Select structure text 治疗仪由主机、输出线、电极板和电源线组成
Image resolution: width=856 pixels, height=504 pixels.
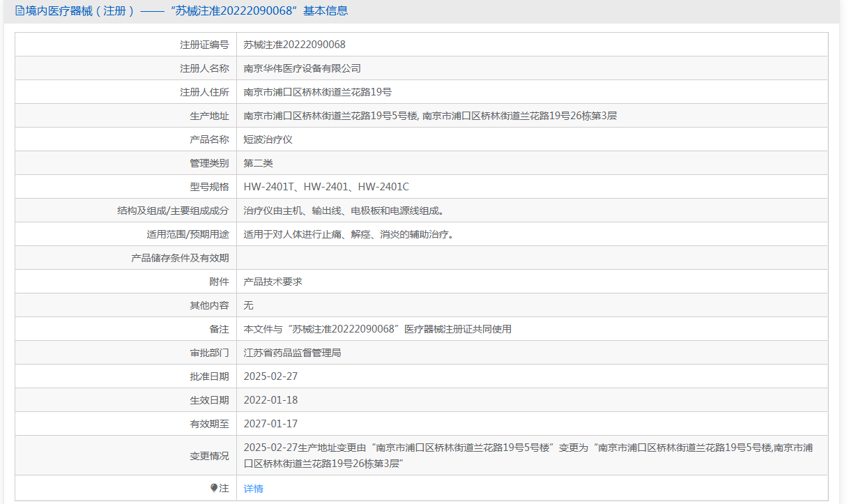click(344, 211)
